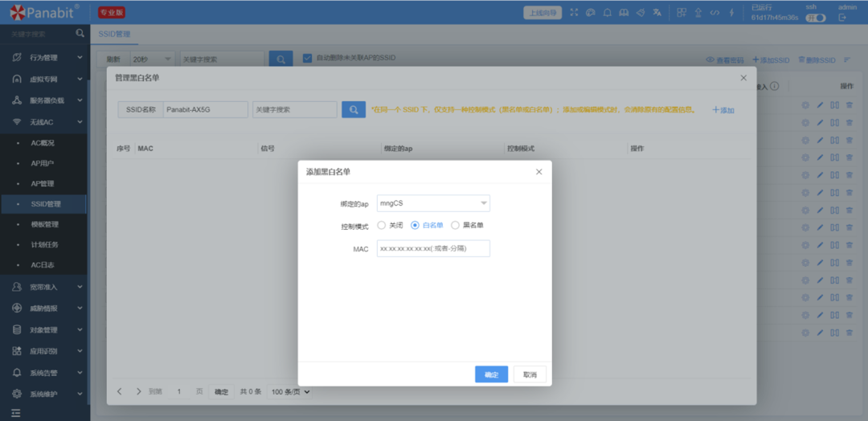The width and height of the screenshot is (868, 421).
Task: Open column settings icon next to 删除SSID
Action: click(847, 59)
